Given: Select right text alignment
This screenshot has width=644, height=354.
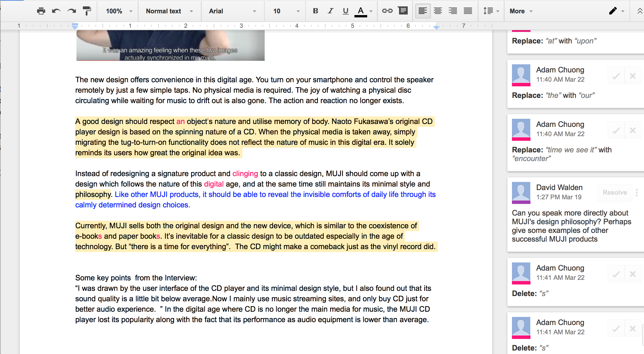Looking at the screenshot, I should [x=453, y=11].
